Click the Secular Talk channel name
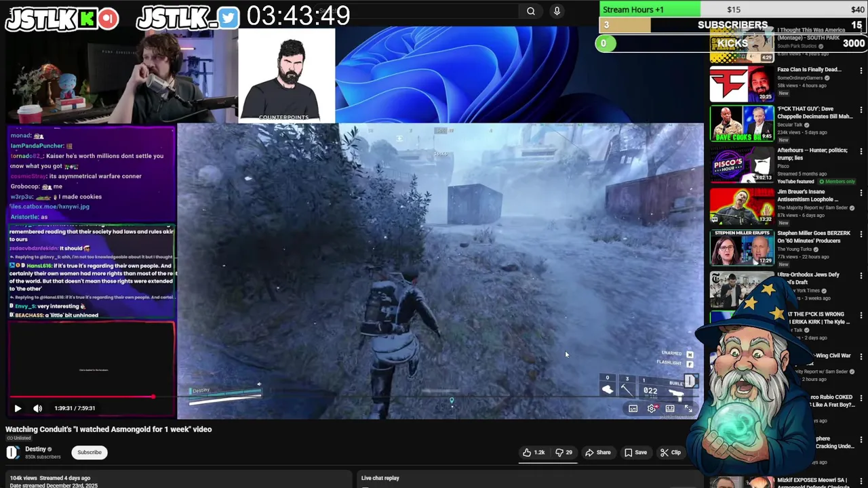Screen dimensions: 868x488 791,125
